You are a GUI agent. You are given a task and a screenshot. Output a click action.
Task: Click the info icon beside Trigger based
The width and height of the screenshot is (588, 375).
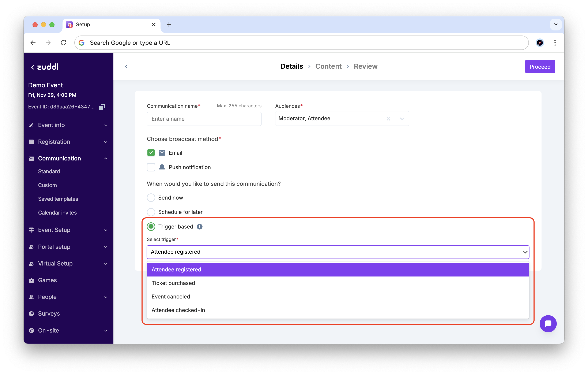pos(200,227)
